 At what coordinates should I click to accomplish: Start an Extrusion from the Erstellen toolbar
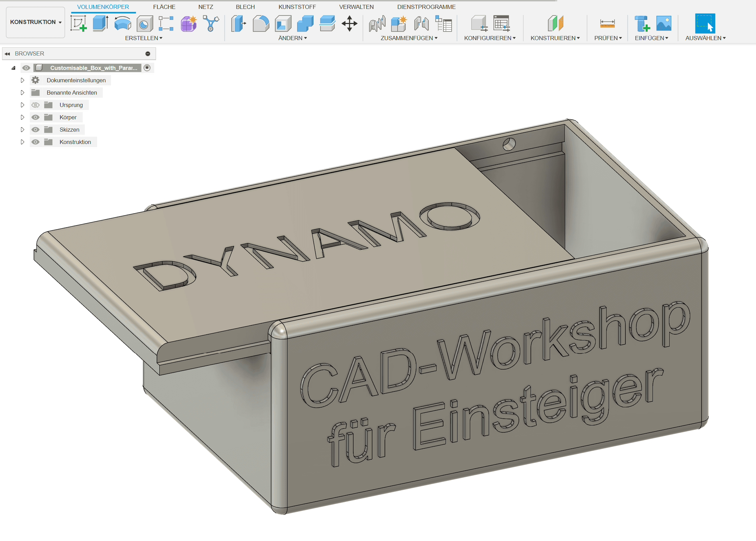(x=100, y=24)
